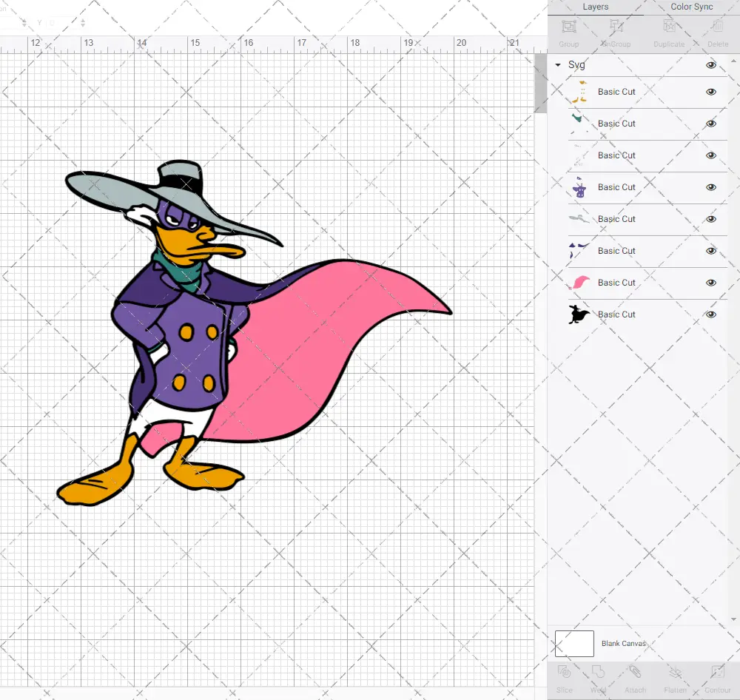Click Basic Cut label of black silhouette layer
The width and height of the screenshot is (740, 700).
[616, 314]
